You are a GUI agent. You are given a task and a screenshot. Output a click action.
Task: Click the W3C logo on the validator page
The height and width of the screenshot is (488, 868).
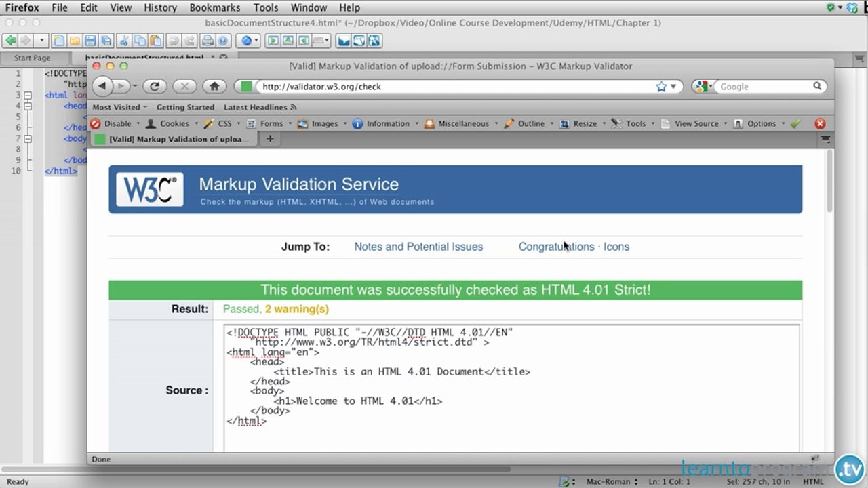point(149,189)
